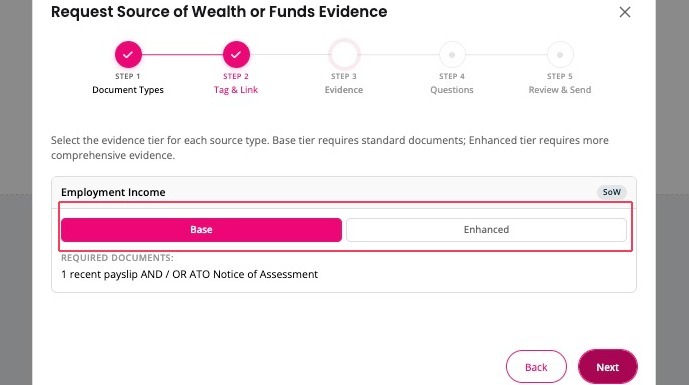
Task: Select the Base evidence tier
Action: (x=201, y=229)
